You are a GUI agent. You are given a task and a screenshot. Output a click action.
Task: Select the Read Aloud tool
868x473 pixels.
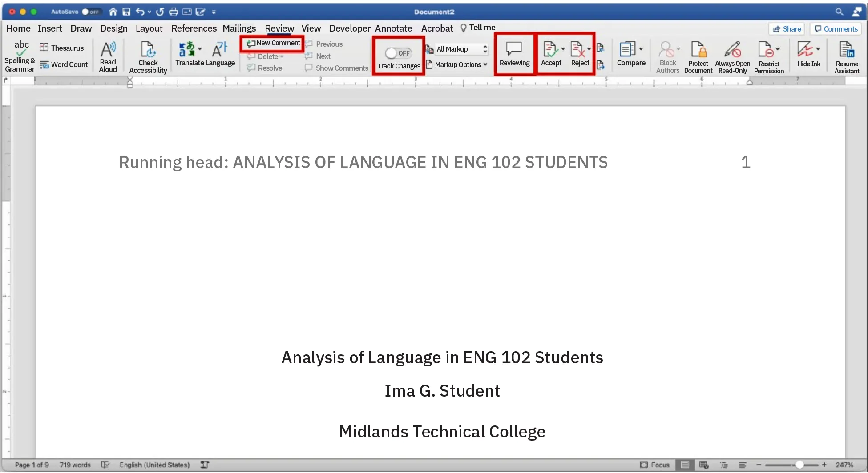click(x=108, y=56)
